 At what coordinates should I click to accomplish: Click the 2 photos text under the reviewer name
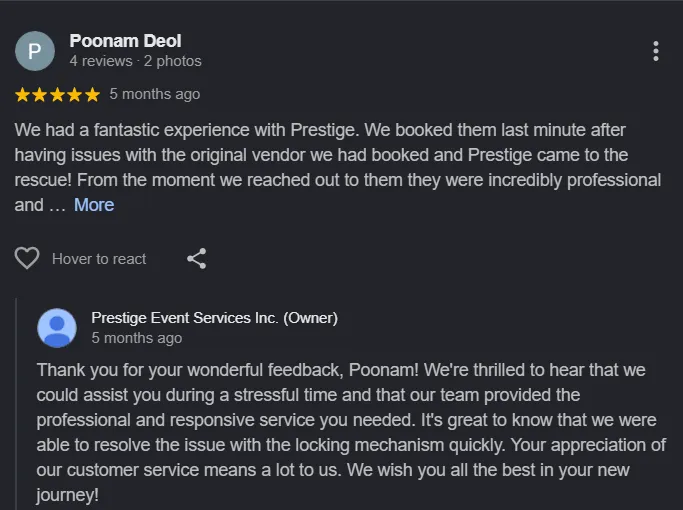(x=172, y=61)
